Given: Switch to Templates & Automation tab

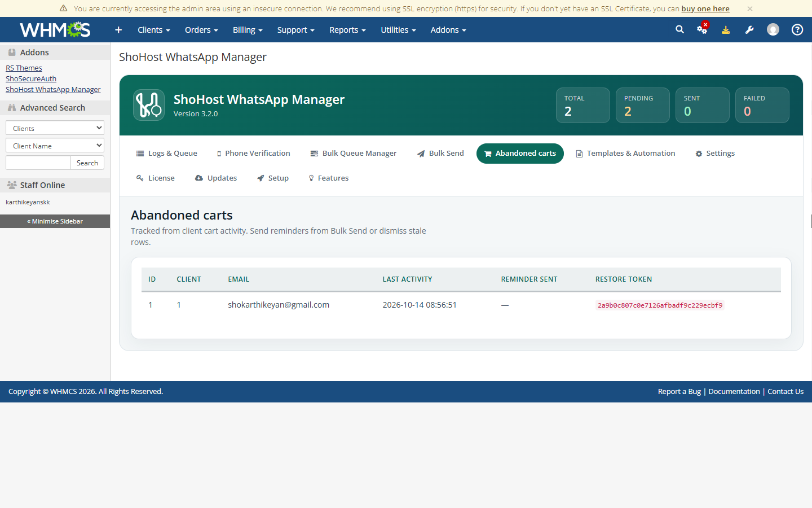Looking at the screenshot, I should click(625, 154).
